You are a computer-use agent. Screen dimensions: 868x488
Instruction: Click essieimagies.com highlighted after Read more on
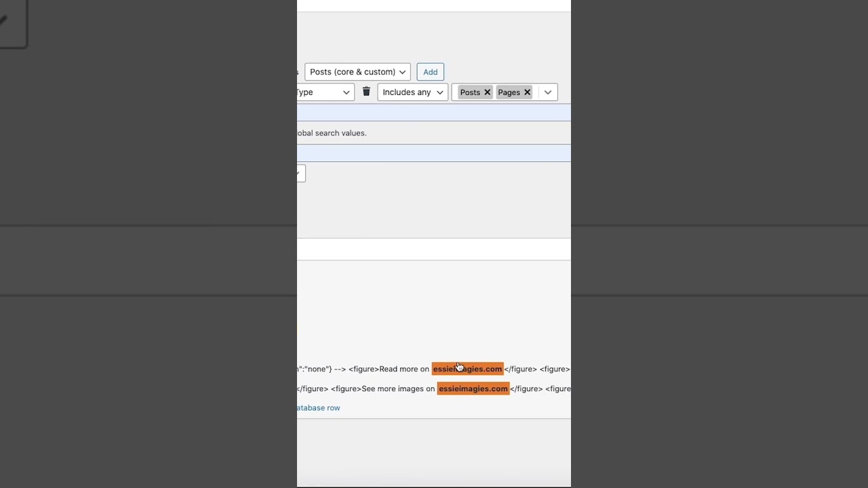pos(467,369)
